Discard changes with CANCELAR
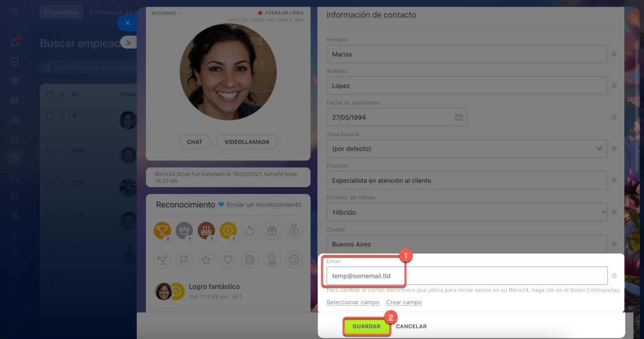 click(411, 326)
